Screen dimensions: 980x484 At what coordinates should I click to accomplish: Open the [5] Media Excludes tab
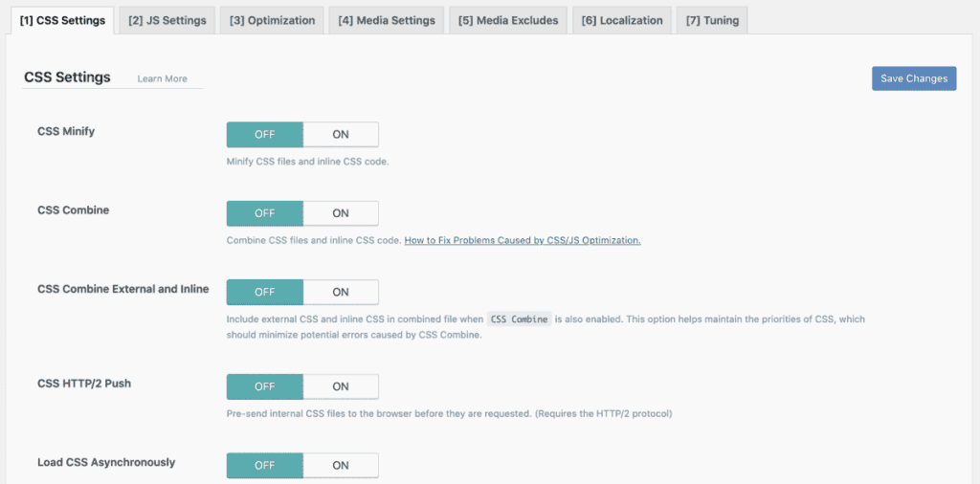click(508, 21)
